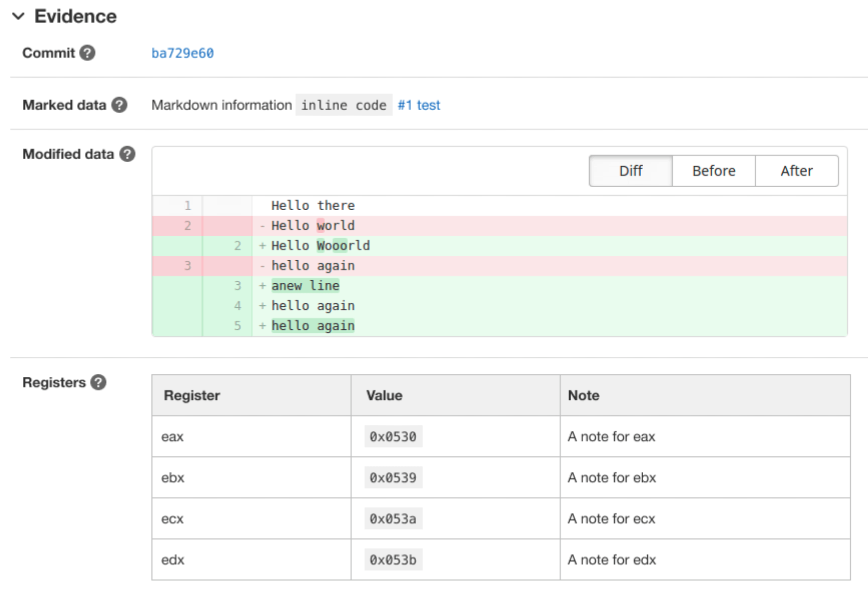Viewport: 868px width, 591px height.
Task: Switch to the After view
Action: [796, 171]
